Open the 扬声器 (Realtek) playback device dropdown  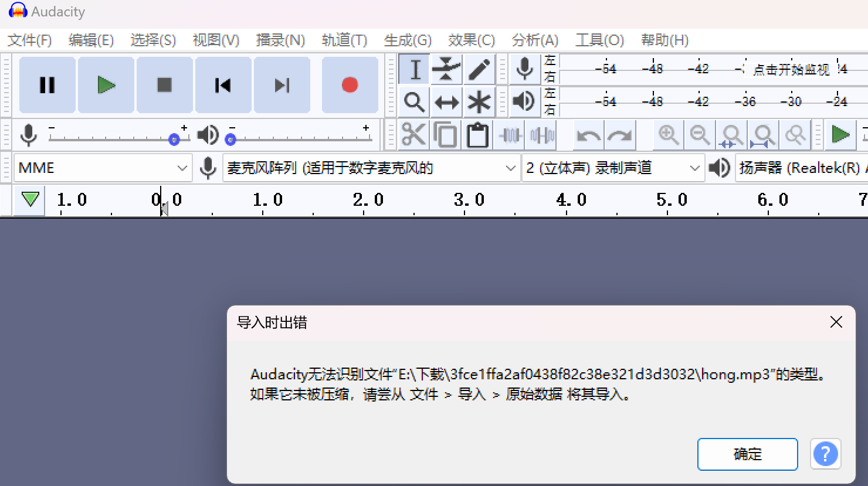[802, 168]
